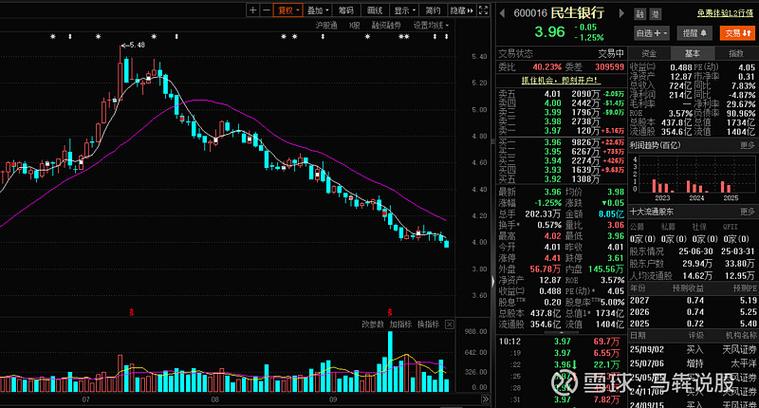The height and width of the screenshot is (408, 759).
Task: Click the zoom out minus icon on the chart toolbar
Action: (x=266, y=10)
